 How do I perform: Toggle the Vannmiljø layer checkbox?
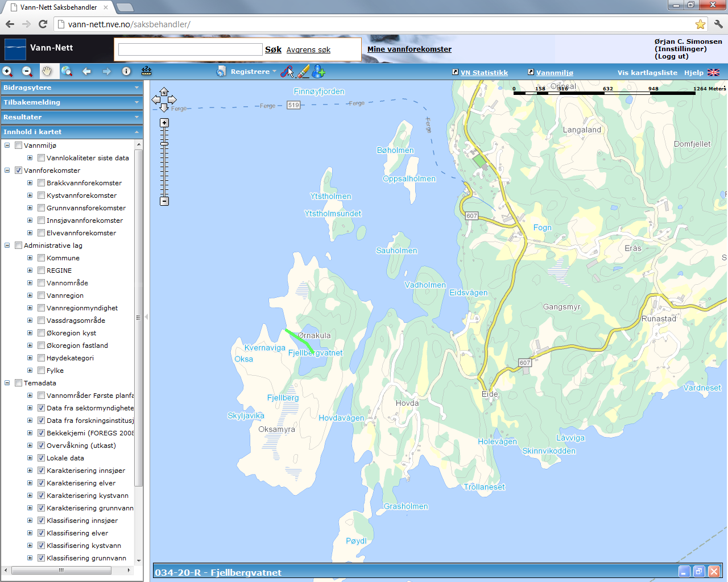pos(18,145)
